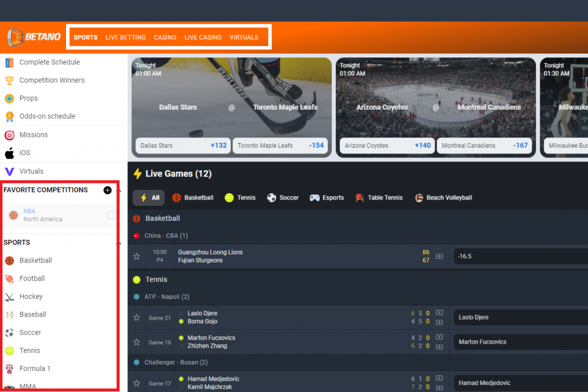This screenshot has width=588, height=392.
Task: Open scoreboard icon for Zhizhen Zhang match
Action: pos(439,347)
